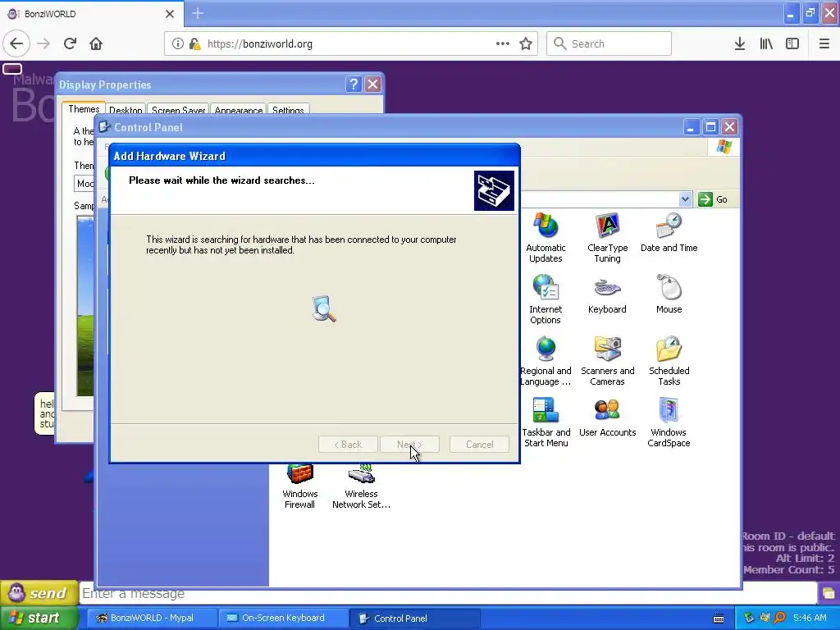Open Regional and Language options
Image resolution: width=840 pixels, height=630 pixels.
[546, 361]
